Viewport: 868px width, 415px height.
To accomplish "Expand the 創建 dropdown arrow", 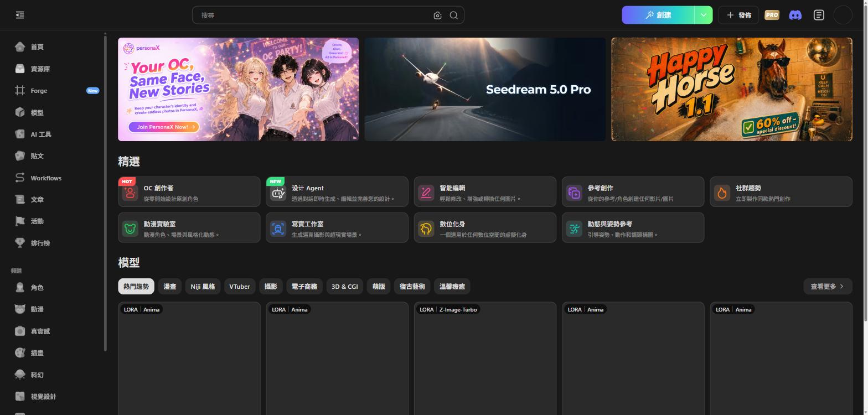I will coord(704,15).
